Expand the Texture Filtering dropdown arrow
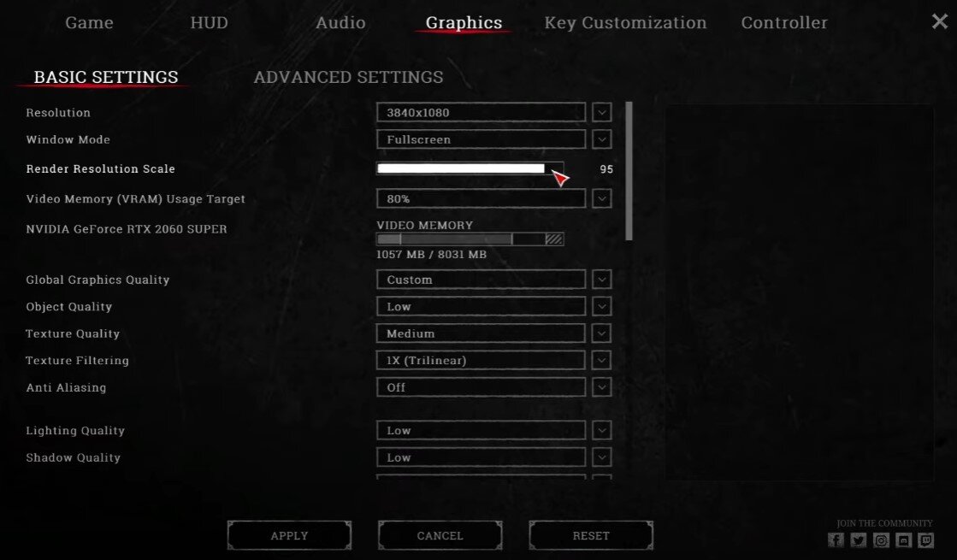The image size is (957, 560). click(x=602, y=360)
